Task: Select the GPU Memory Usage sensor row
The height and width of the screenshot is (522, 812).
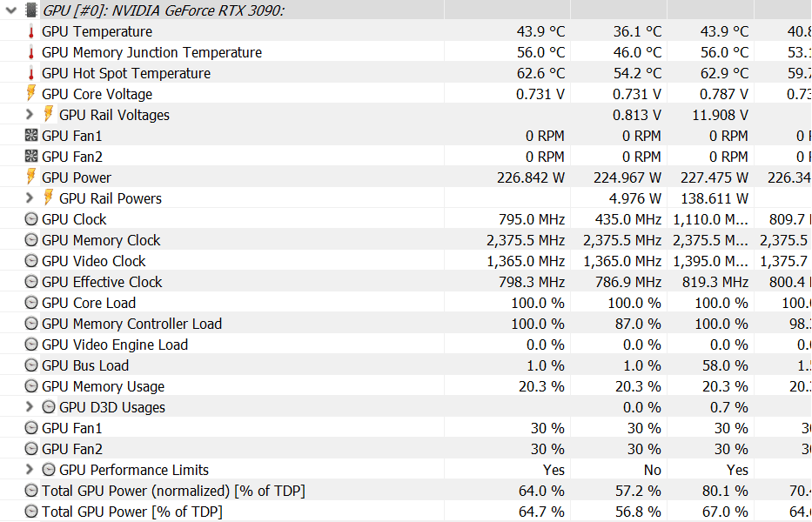Action: coord(103,386)
